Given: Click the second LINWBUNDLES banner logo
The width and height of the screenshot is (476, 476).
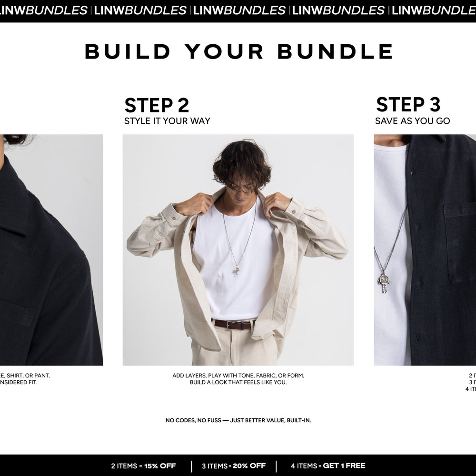Looking at the screenshot, I should click(140, 10).
